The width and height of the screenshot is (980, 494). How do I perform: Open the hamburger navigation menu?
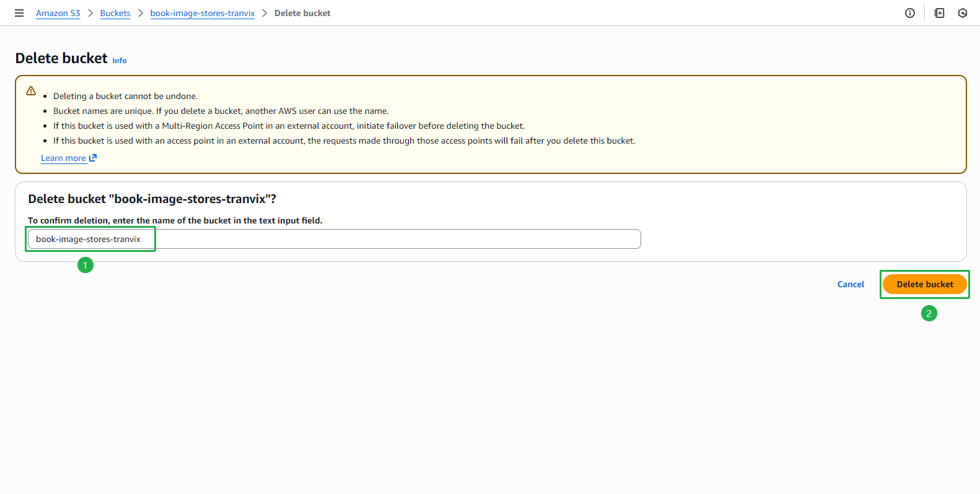(x=19, y=13)
